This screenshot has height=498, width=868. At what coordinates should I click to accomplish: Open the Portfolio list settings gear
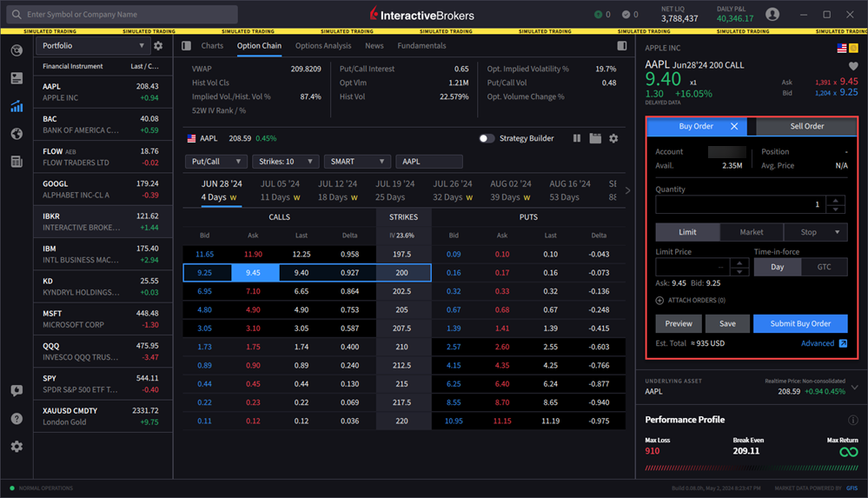click(158, 45)
